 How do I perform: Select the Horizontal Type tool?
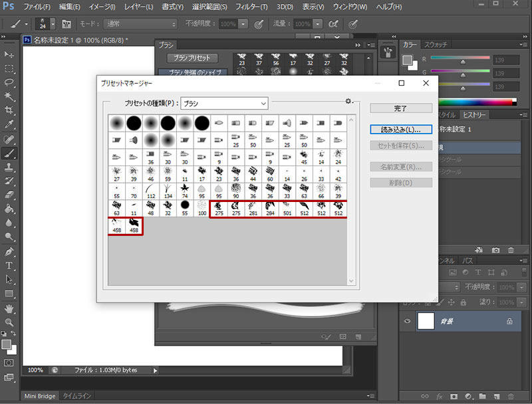(x=9, y=266)
